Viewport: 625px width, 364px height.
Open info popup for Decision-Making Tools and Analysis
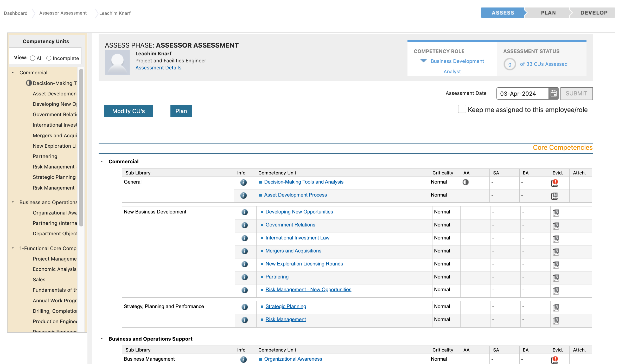click(243, 183)
